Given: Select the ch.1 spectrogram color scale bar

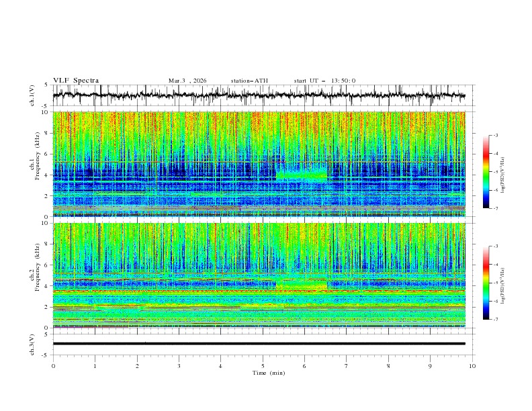Looking at the screenshot, I should coord(486,172).
